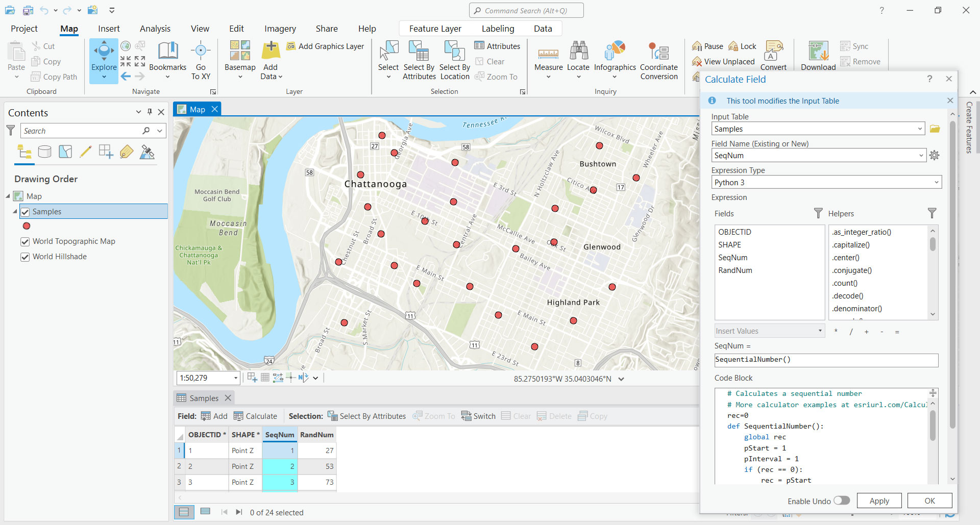Click the red Samples symbol swatch
The width and height of the screenshot is (980, 525).
pyautogui.click(x=27, y=226)
